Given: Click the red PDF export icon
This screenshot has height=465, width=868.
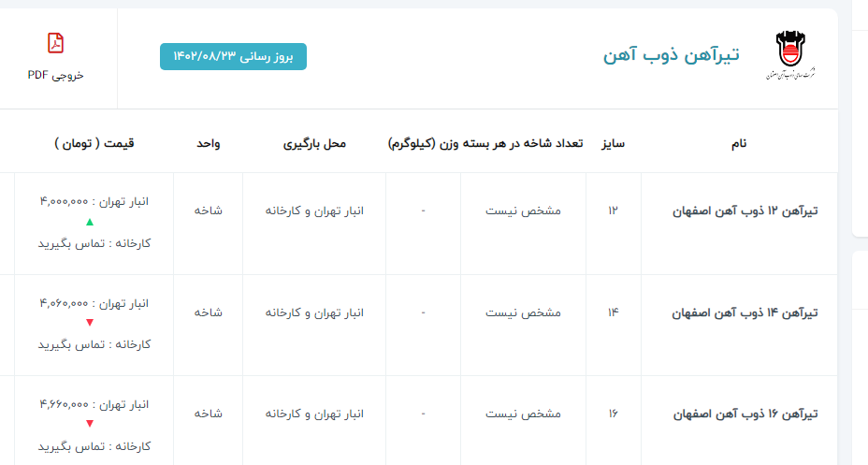Looking at the screenshot, I should tap(55, 43).
